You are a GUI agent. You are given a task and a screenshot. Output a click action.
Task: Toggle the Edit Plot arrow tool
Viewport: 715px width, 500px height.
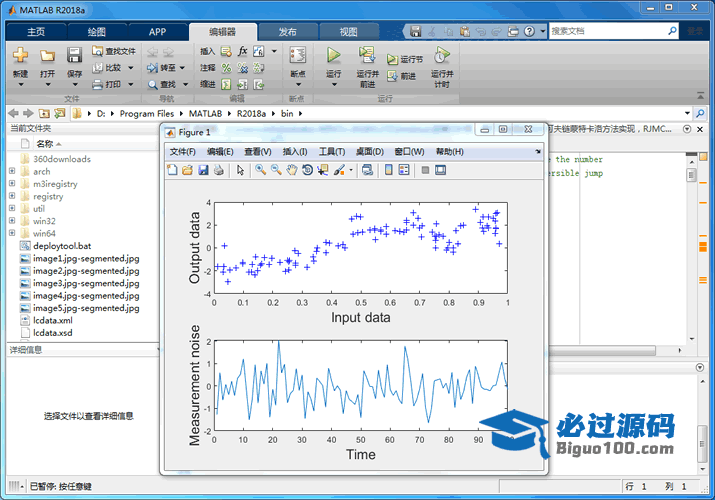pos(240,170)
